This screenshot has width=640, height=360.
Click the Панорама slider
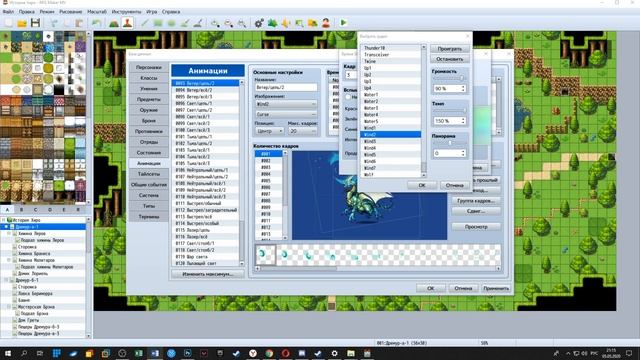click(x=449, y=143)
